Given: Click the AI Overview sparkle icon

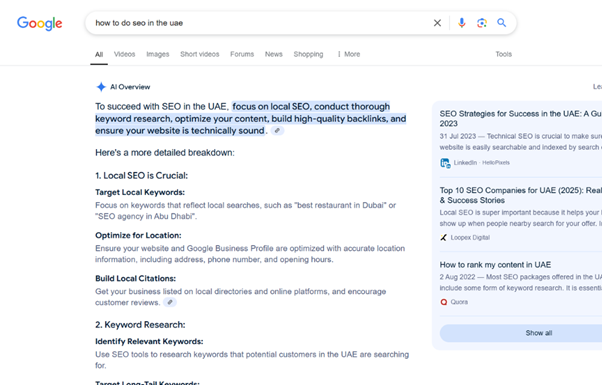Looking at the screenshot, I should [101, 87].
